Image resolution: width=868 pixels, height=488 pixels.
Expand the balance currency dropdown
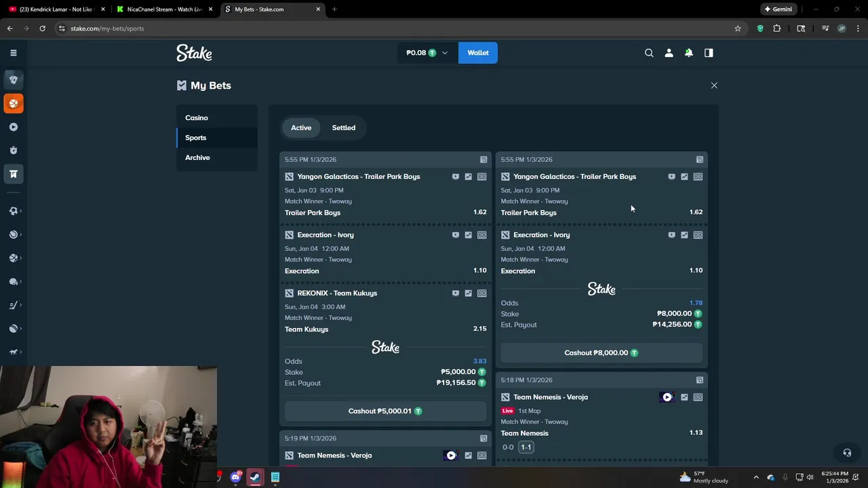pyautogui.click(x=445, y=53)
